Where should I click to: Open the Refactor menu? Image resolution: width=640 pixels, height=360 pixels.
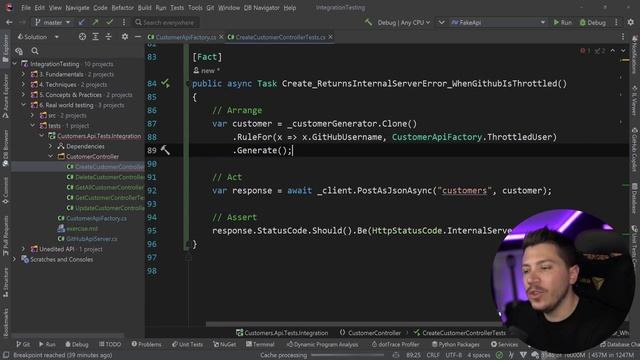pyautogui.click(x=122, y=8)
